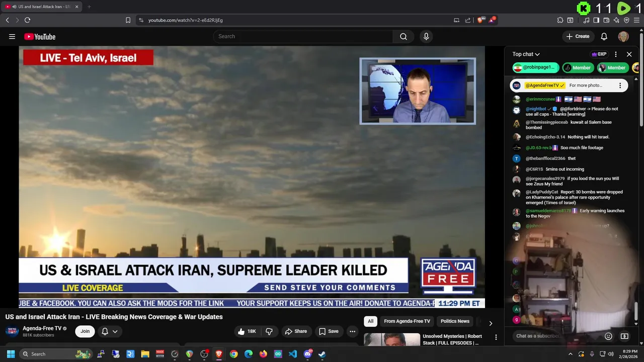Save the video with the Save button
Image resolution: width=644 pixels, height=362 pixels.
[x=329, y=331]
